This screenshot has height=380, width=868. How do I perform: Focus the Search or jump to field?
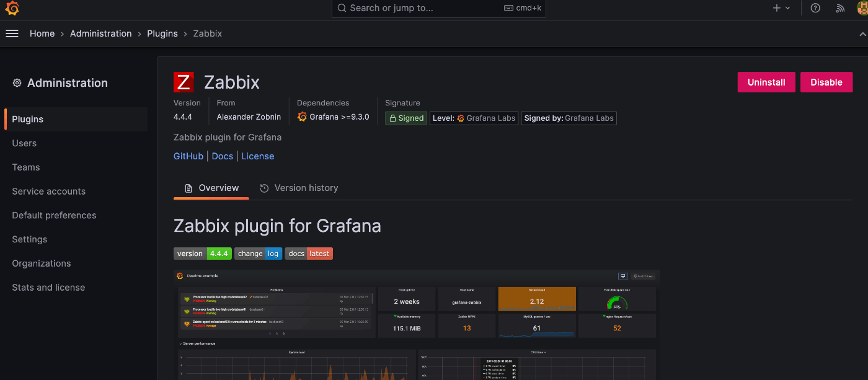pos(439,8)
